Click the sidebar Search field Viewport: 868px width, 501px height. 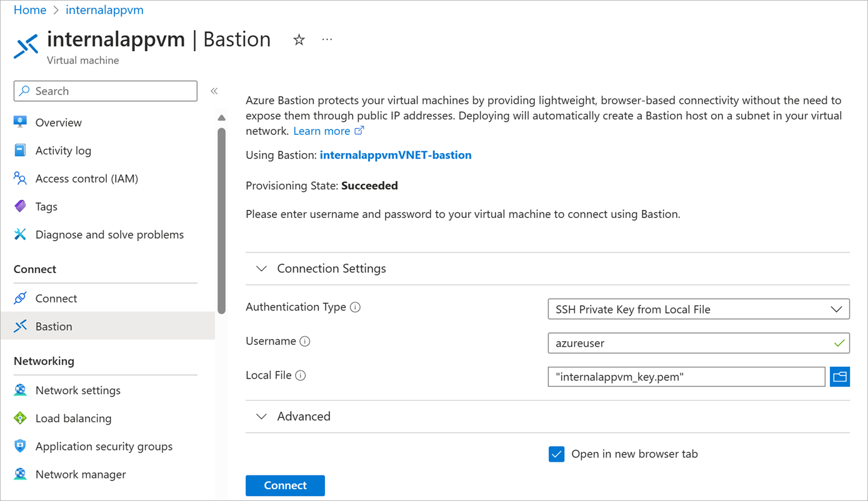(106, 91)
